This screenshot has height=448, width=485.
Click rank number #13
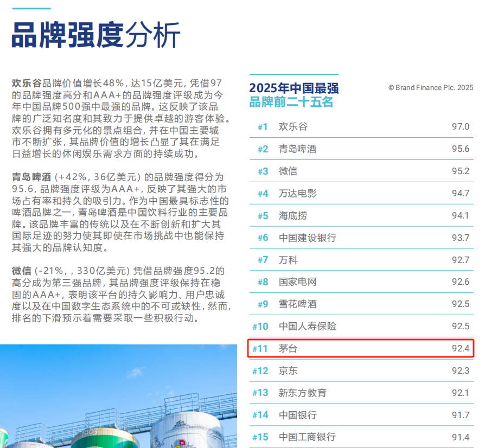pyautogui.click(x=260, y=393)
